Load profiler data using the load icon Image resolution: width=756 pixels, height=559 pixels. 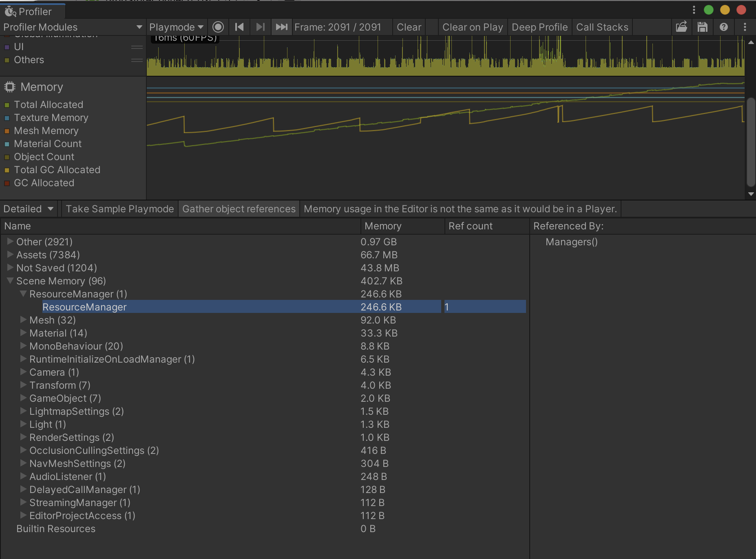coord(681,27)
